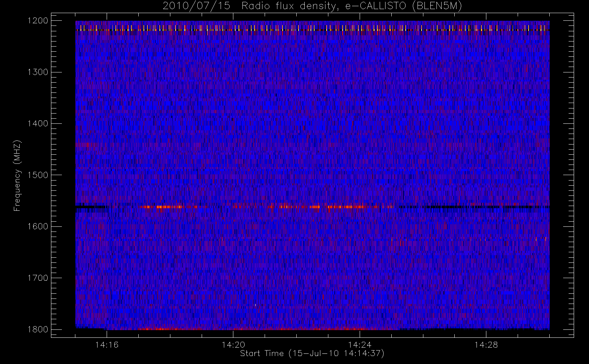Click the 1800 frequency tick label
This screenshot has width=589, height=364.
pos(38,329)
